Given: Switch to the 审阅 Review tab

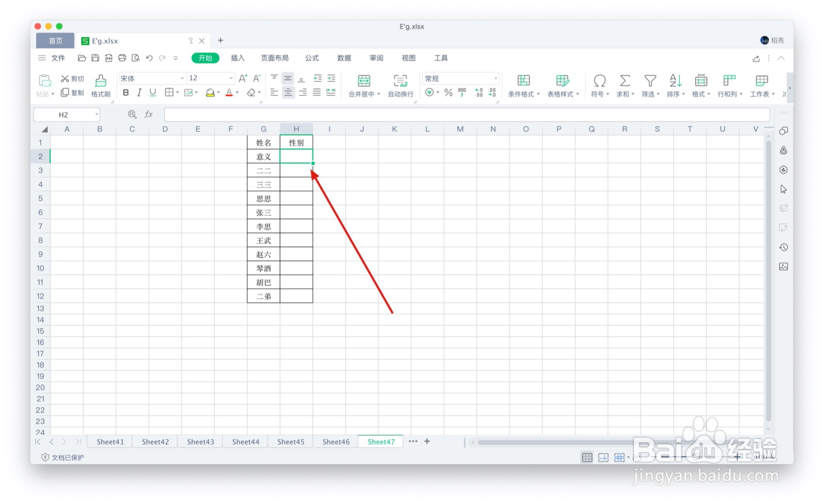Looking at the screenshot, I should coord(376,58).
